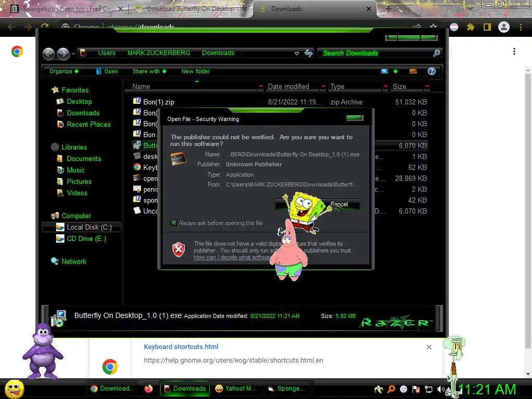Click the Bon(1).zip file icon
The height and width of the screenshot is (399, 532).
[x=137, y=101]
